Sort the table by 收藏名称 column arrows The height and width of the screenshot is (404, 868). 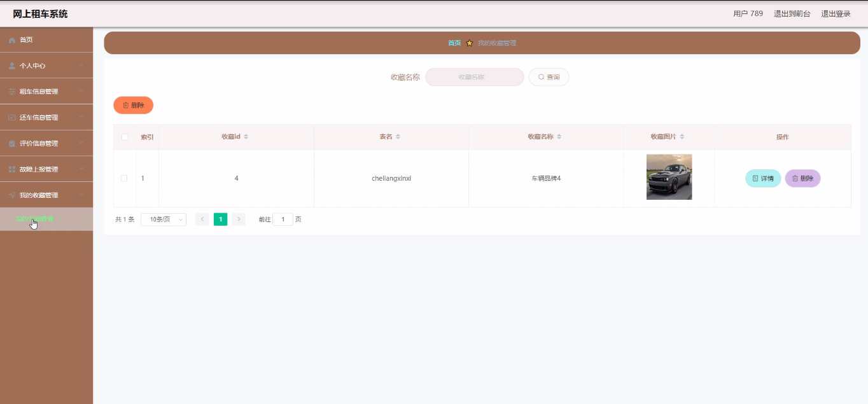559,137
